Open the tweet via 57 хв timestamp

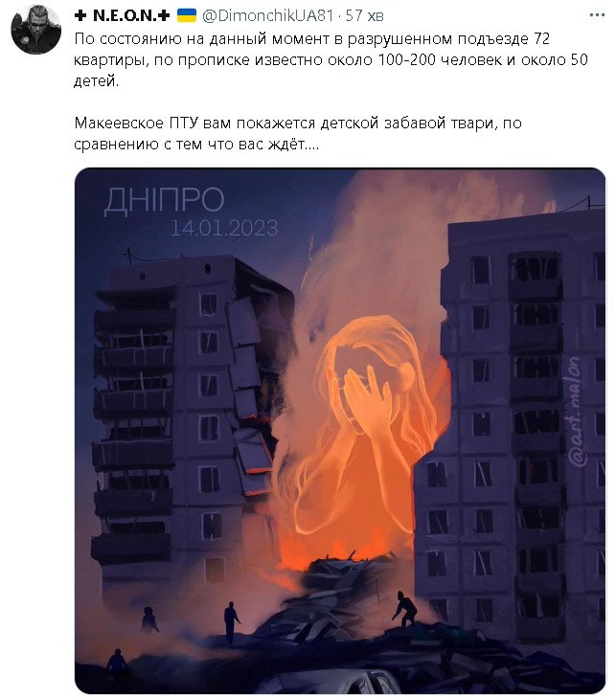pos(365,16)
